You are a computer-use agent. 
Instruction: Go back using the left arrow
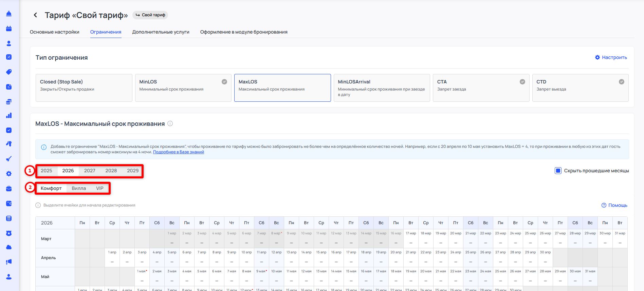35,15
